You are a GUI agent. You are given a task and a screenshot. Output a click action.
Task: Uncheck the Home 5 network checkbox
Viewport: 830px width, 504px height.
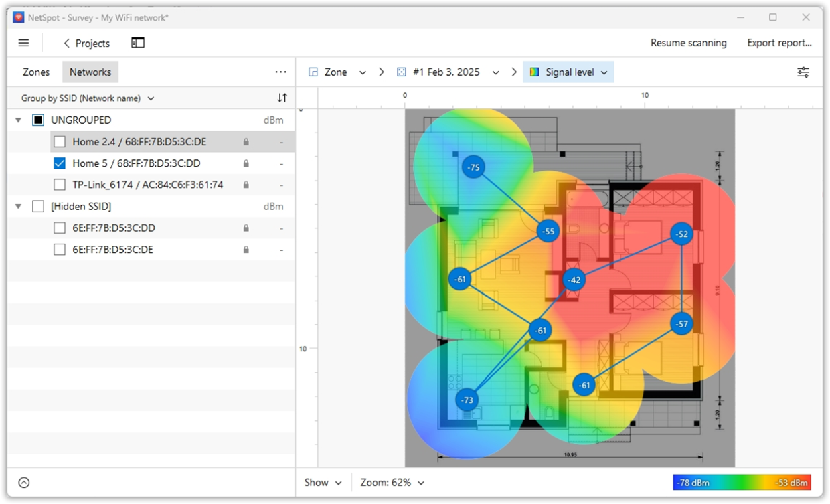[60, 163]
